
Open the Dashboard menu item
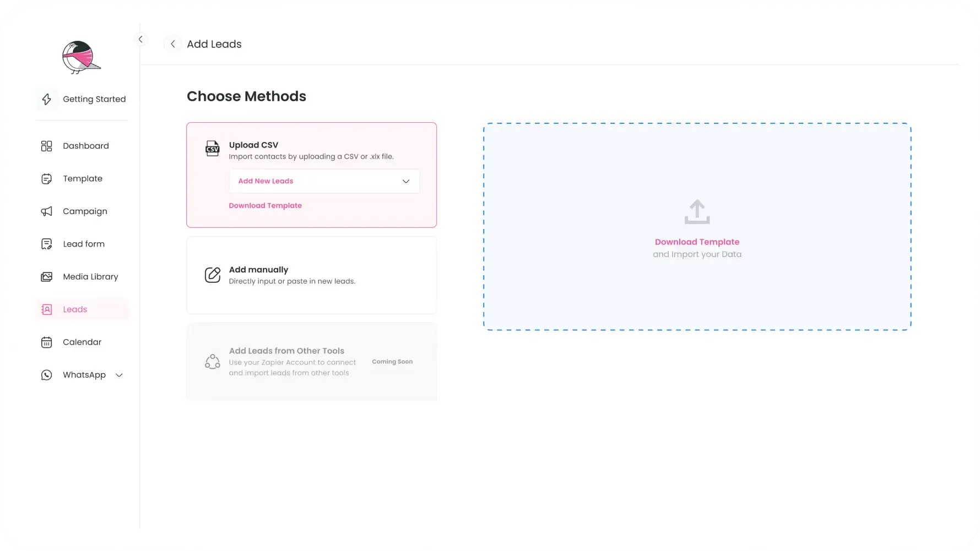coord(82,146)
